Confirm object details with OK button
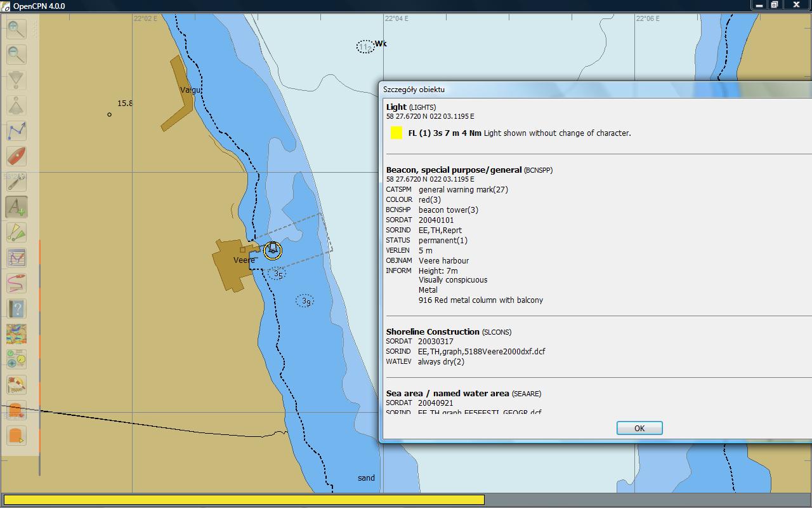 [639, 428]
